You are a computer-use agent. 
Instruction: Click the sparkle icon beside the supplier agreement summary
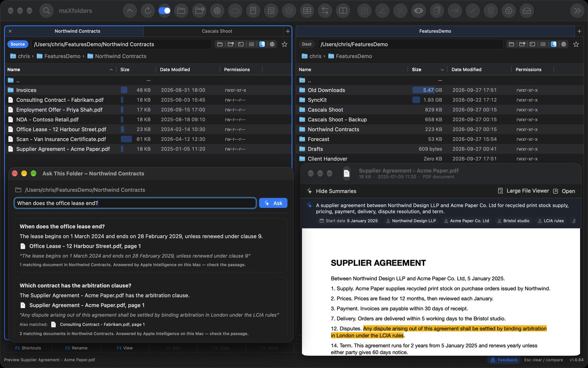tap(310, 205)
